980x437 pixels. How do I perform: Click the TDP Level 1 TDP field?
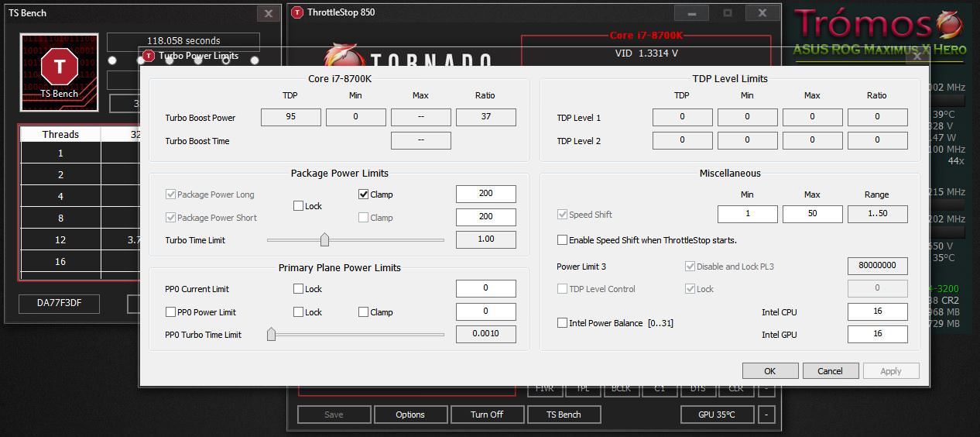682,118
